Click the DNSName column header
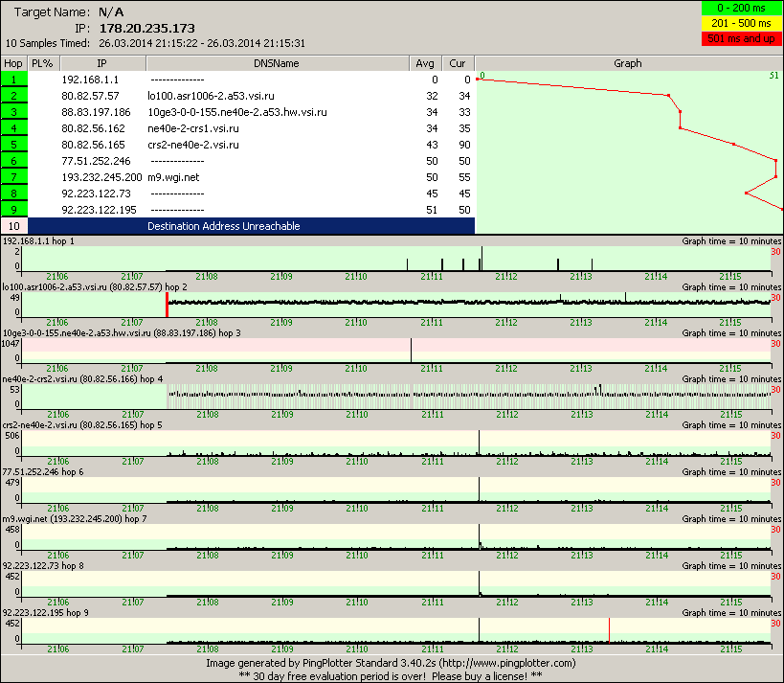This screenshot has width=784, height=683. (277, 63)
